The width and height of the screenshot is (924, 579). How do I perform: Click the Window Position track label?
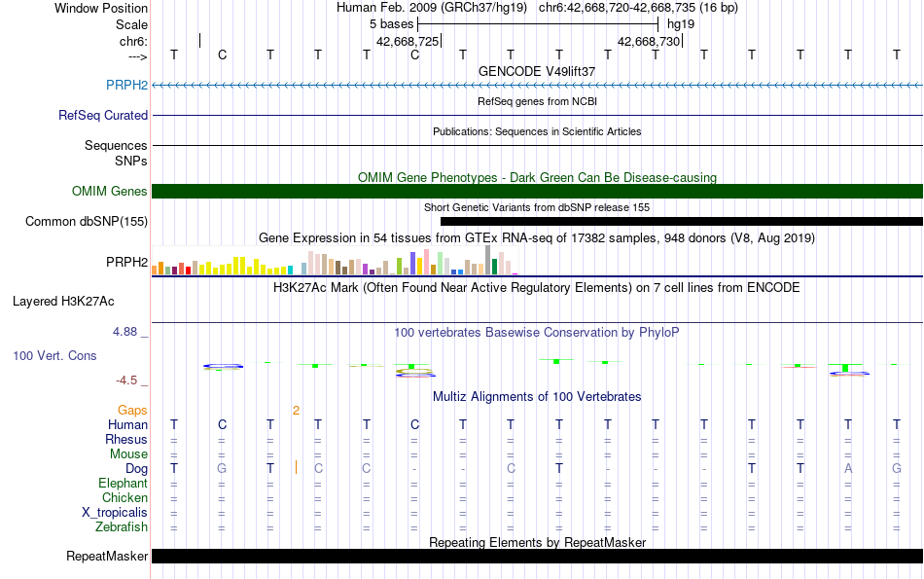(x=101, y=8)
